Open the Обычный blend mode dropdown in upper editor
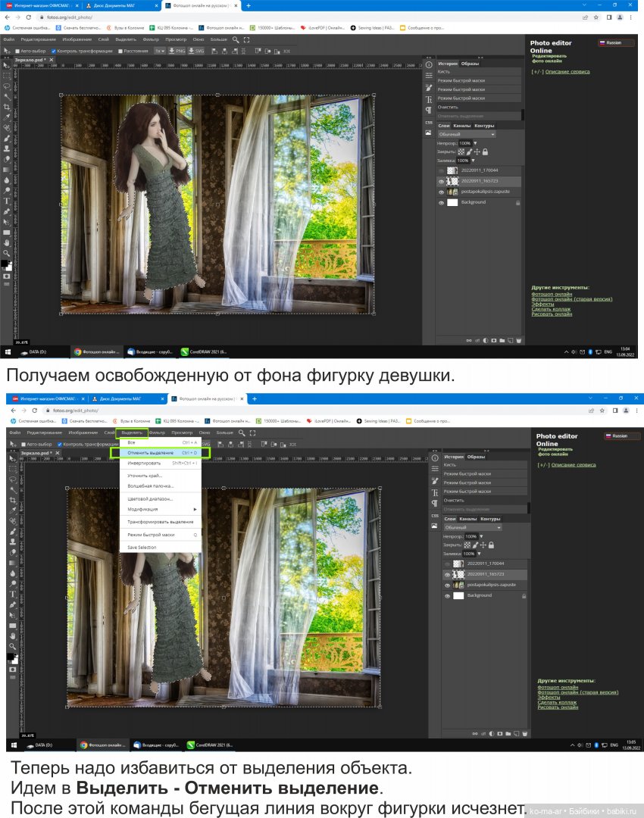Viewport: 644px width, 818px height. pyautogui.click(x=466, y=134)
